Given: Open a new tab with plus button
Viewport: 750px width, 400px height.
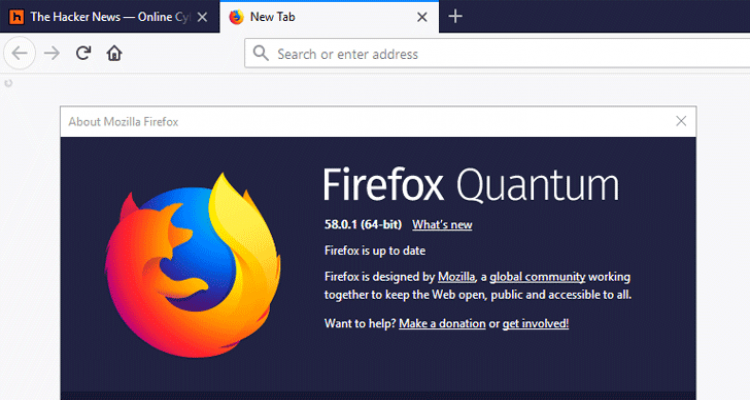Looking at the screenshot, I should point(455,17).
